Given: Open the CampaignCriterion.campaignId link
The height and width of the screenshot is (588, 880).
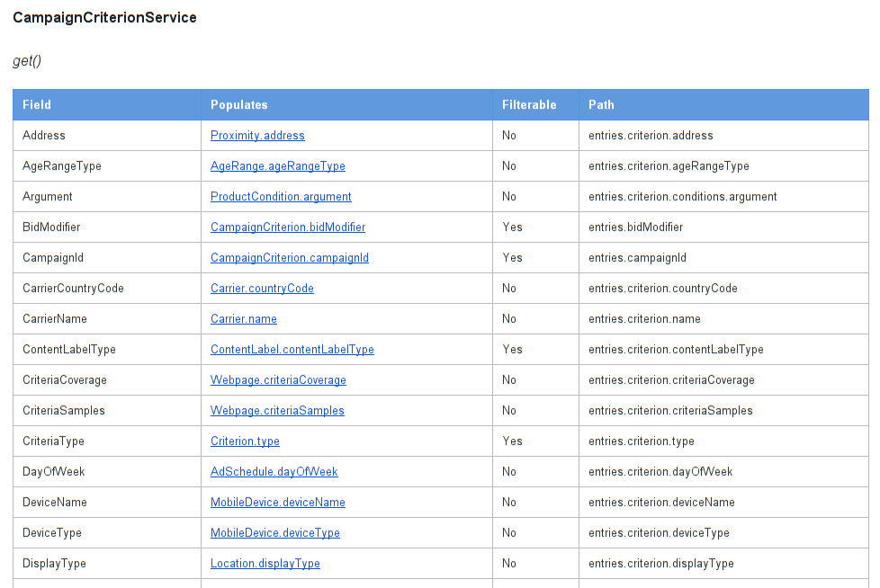Looking at the screenshot, I should 290,258.
